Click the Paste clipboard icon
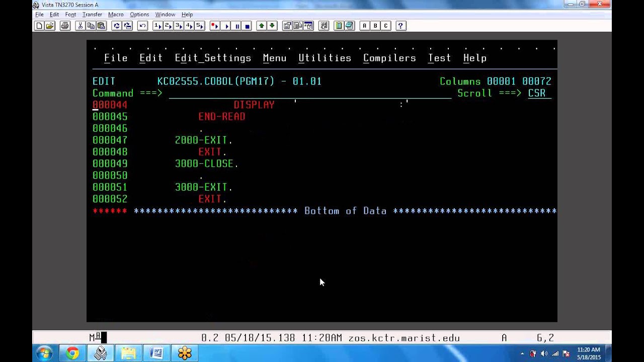This screenshot has width=644, height=362. click(101, 26)
